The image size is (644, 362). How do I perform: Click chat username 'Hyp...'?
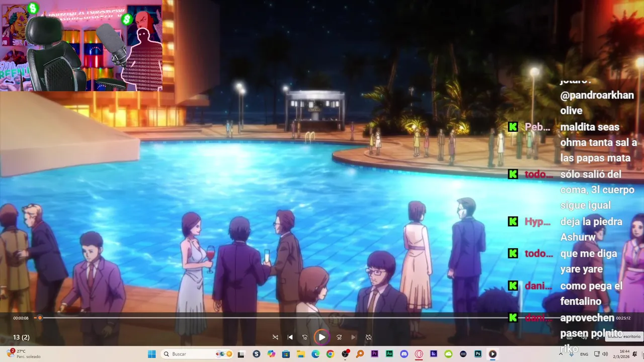(537, 222)
